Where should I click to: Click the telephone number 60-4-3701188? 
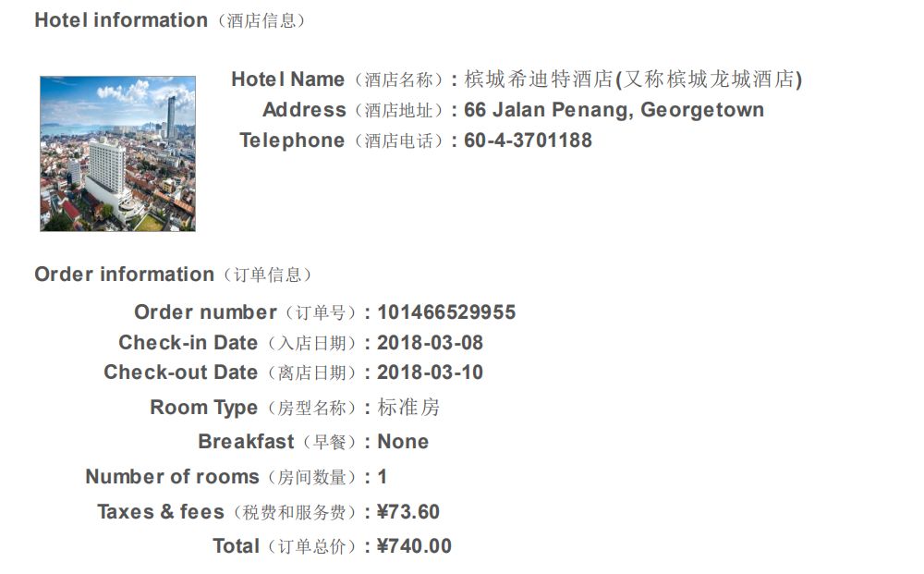tap(528, 140)
